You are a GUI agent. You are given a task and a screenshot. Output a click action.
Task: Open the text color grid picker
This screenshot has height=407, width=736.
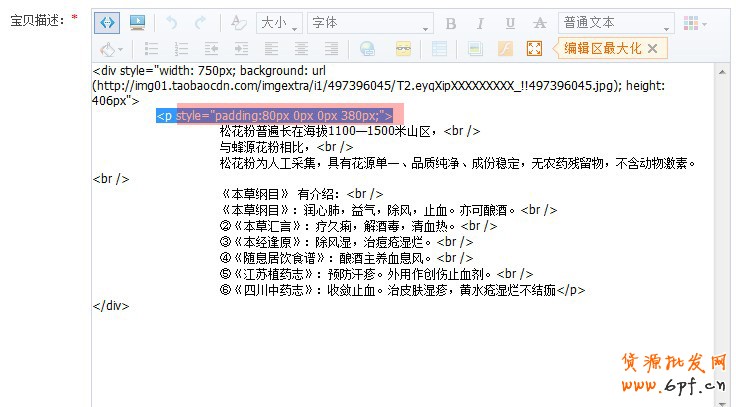pos(694,23)
